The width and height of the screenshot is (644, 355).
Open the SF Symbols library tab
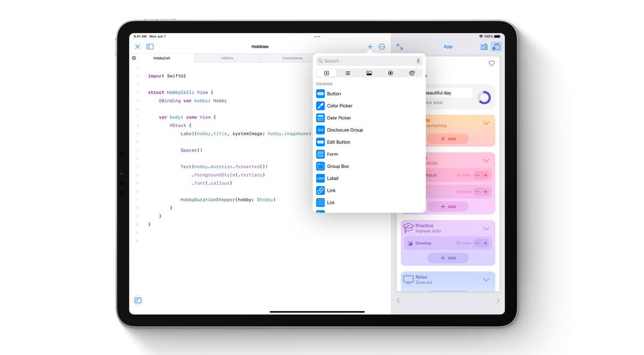point(391,73)
